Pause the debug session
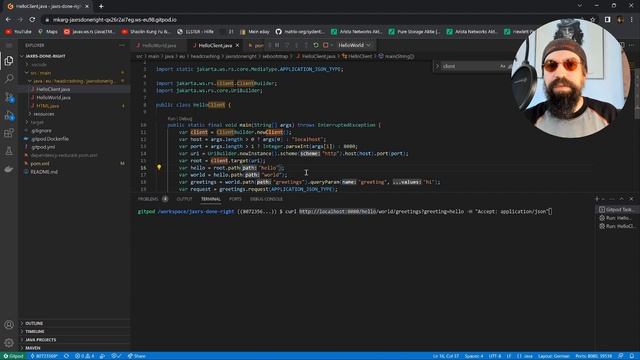The width and height of the screenshot is (640, 360). point(277,45)
